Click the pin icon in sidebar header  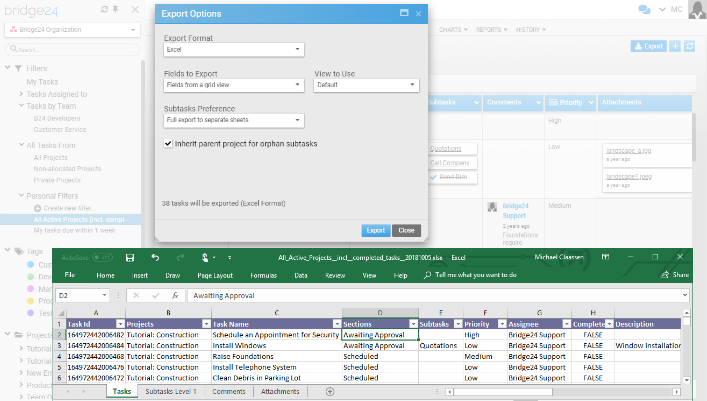116,9
